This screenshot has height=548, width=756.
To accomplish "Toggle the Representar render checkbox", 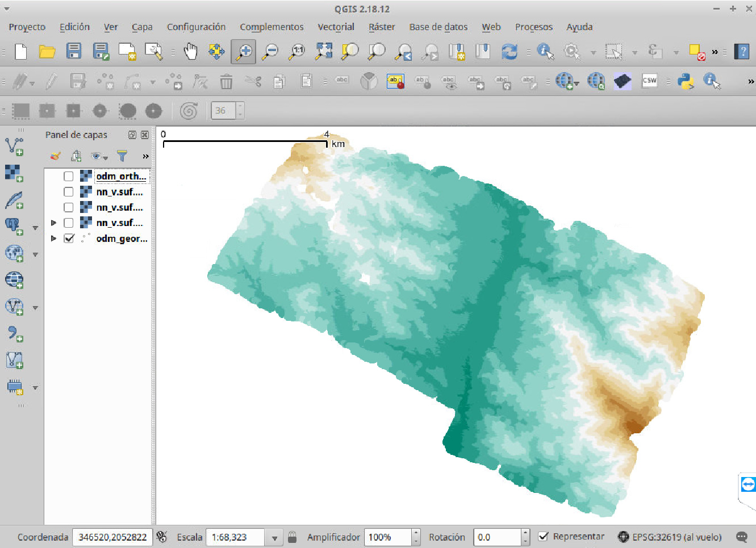I will 544,537.
